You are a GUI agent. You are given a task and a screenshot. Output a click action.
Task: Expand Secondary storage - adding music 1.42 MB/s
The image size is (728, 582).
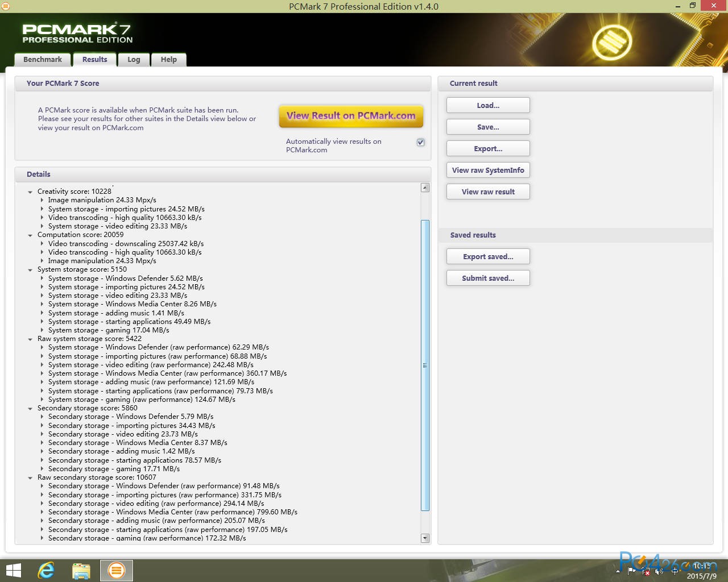[42, 451]
